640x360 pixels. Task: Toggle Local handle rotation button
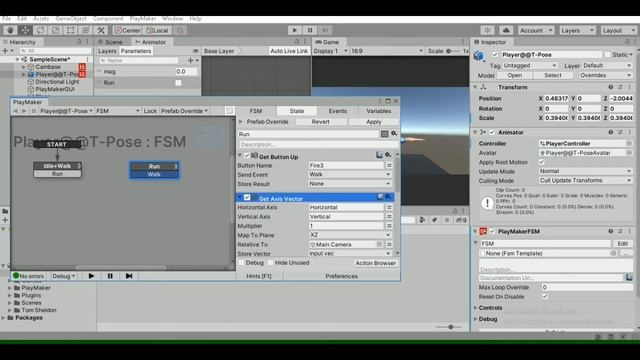(158, 31)
